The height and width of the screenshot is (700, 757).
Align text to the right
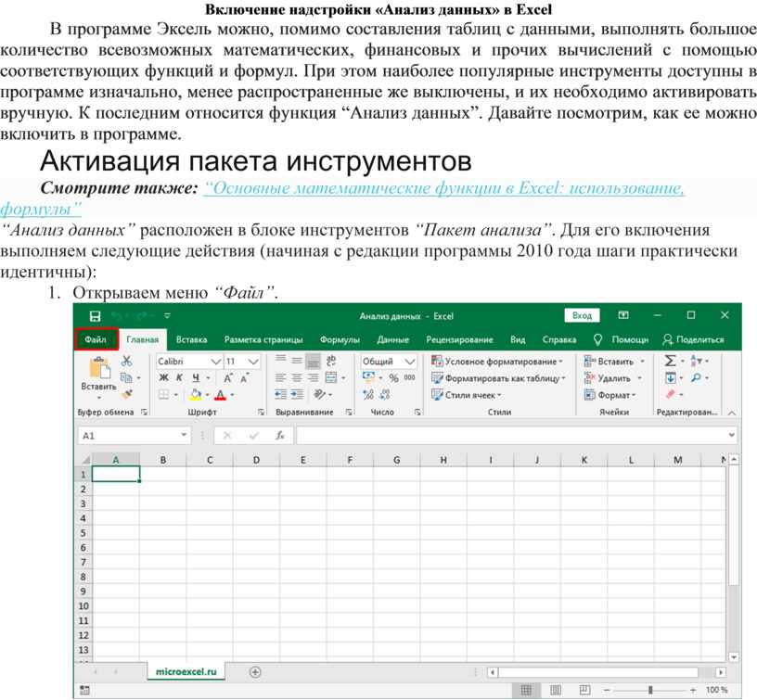pos(313,377)
